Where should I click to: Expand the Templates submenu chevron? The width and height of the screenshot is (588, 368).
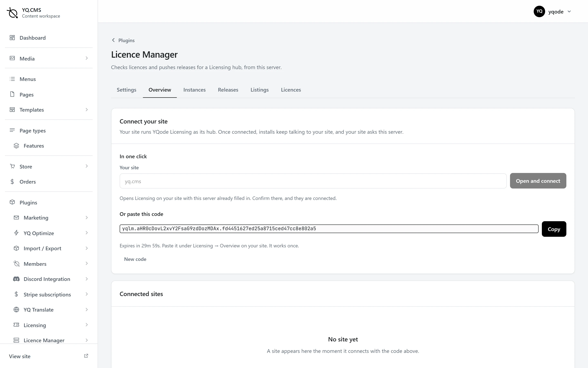point(87,110)
